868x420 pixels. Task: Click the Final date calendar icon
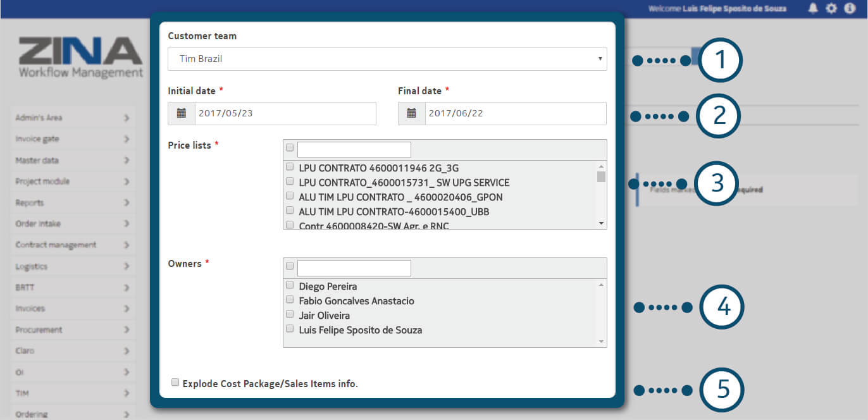(x=412, y=113)
